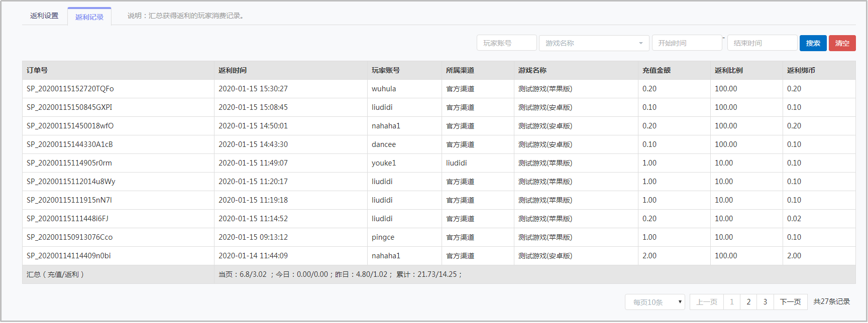
Task: Select order SP_20200115114905r0rm
Action: coord(69,163)
